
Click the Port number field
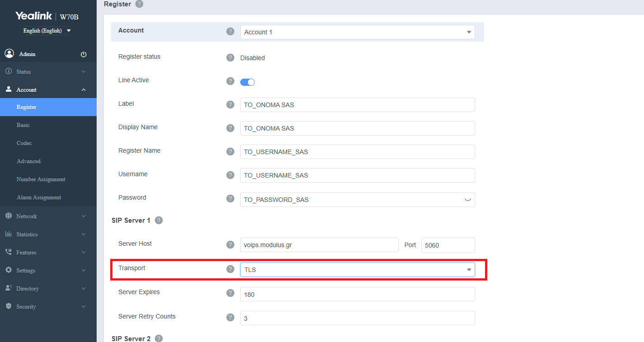click(x=448, y=245)
